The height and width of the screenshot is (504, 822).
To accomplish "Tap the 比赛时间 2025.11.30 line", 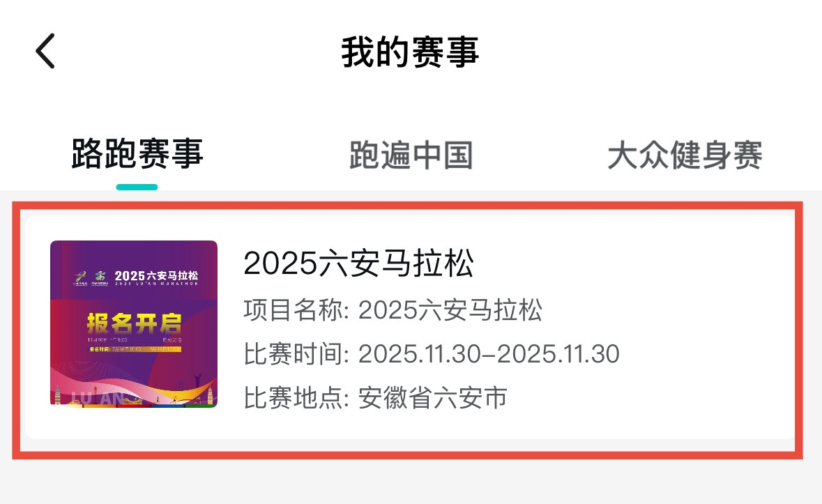I will click(432, 353).
